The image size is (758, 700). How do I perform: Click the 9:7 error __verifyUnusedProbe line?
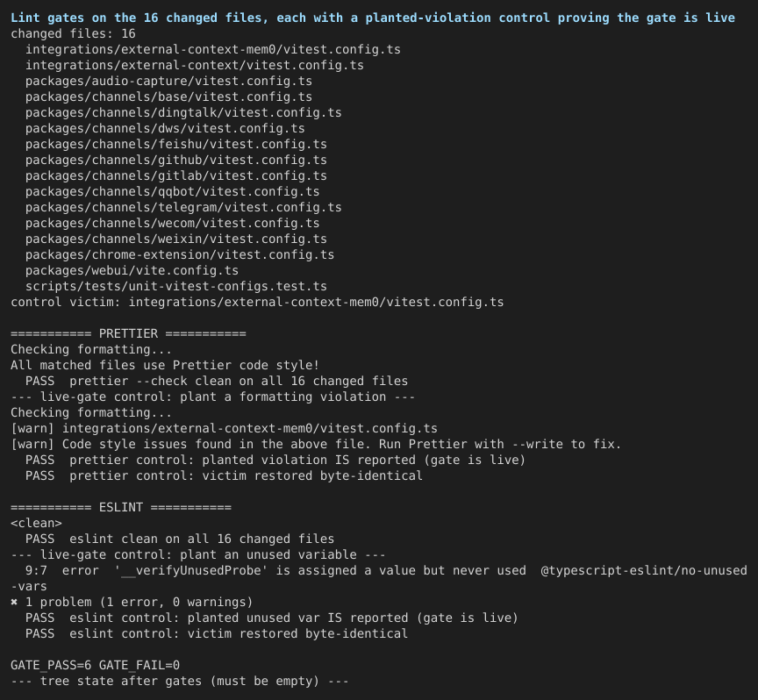point(379,578)
